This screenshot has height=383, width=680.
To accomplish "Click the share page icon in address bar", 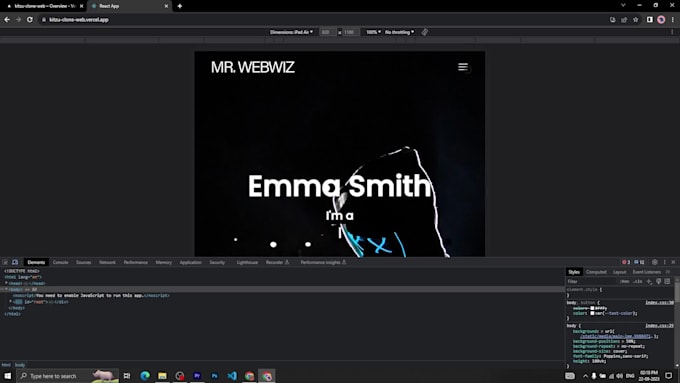I will [624, 20].
